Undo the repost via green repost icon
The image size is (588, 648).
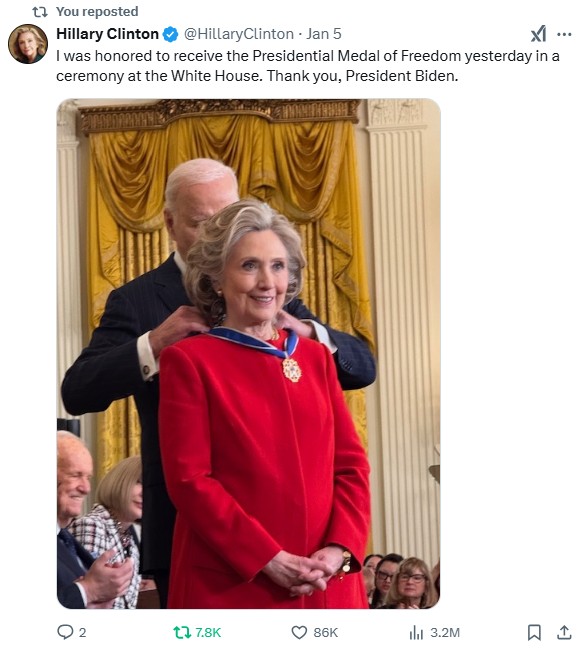(182, 632)
